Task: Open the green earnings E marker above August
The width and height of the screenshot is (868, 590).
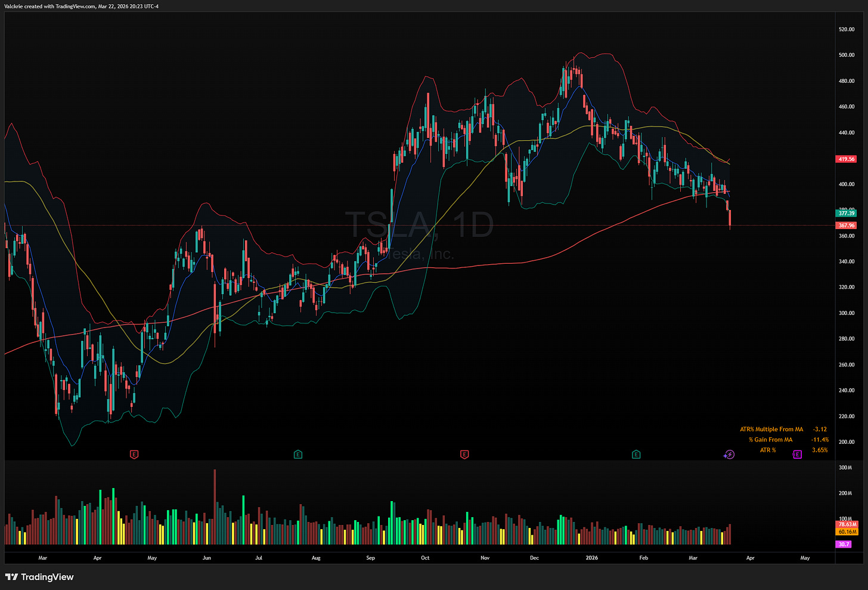Action: pos(298,455)
